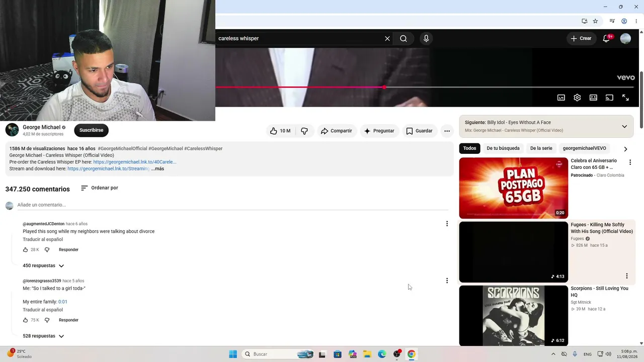Image resolution: width=644 pixels, height=362 pixels.
Task: Show more filter chips with right arrow
Action: [625, 149]
